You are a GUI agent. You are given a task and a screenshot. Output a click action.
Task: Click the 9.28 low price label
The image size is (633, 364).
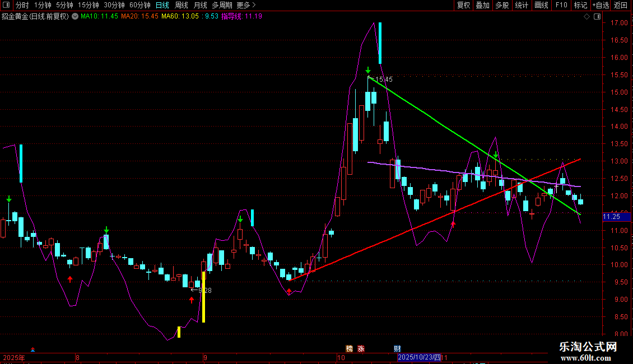(204, 291)
